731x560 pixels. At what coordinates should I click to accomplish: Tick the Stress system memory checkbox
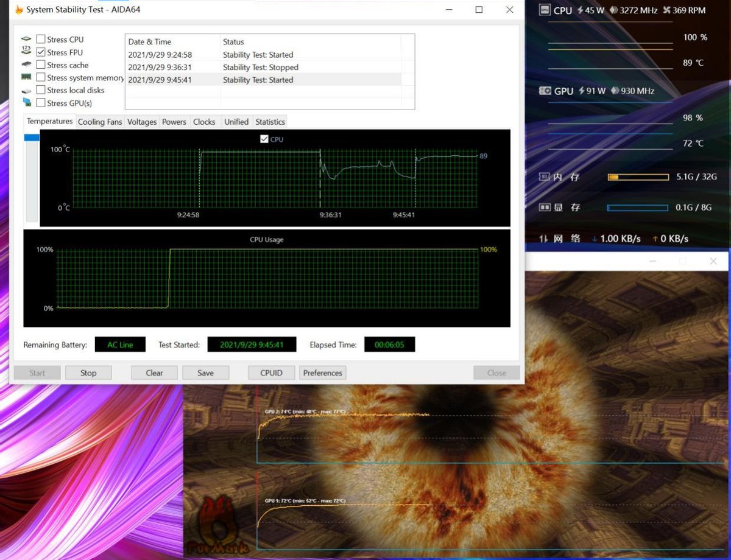click(x=41, y=77)
